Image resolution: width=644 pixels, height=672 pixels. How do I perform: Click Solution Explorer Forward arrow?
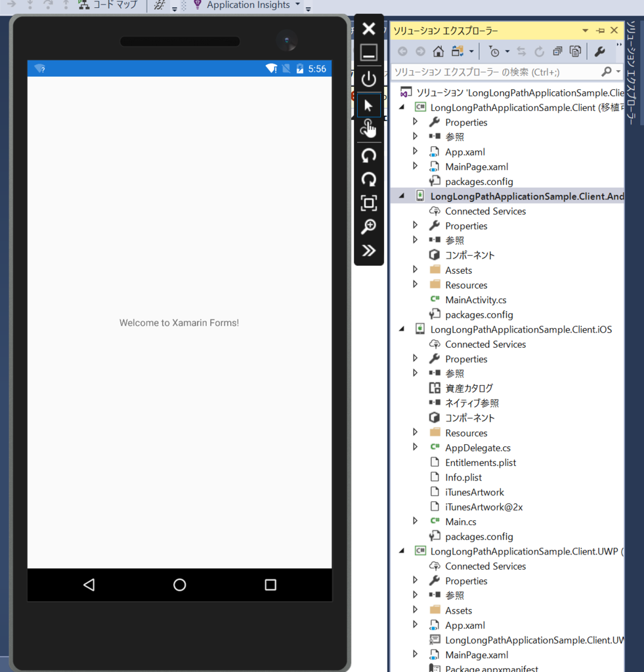(420, 51)
